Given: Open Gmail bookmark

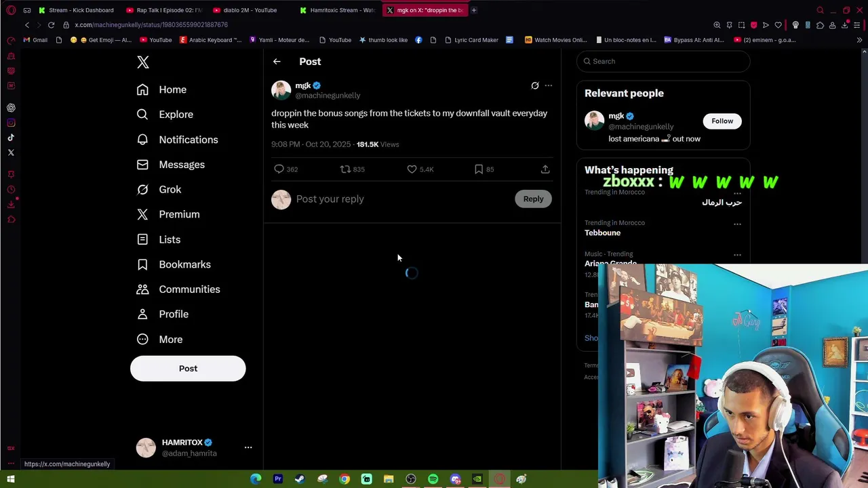Looking at the screenshot, I should pyautogui.click(x=35, y=40).
